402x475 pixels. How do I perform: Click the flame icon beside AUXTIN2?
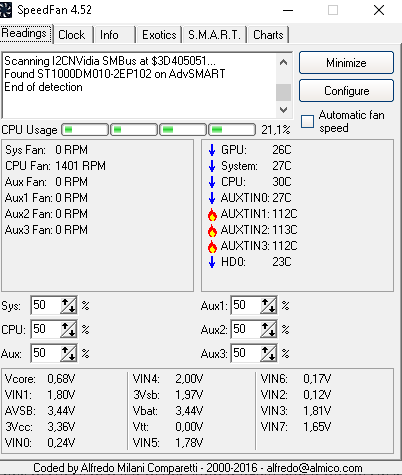212,230
